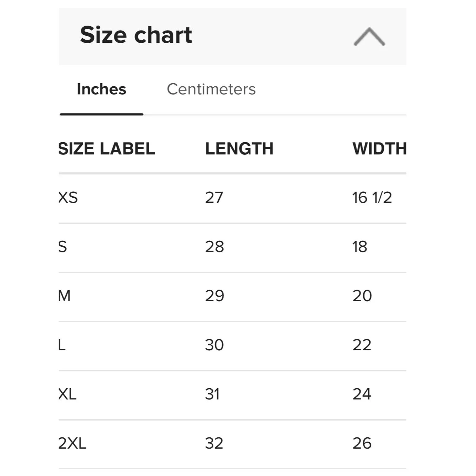476x476 pixels.
Task: Click the 2XL width value 26
Action: 362,443
